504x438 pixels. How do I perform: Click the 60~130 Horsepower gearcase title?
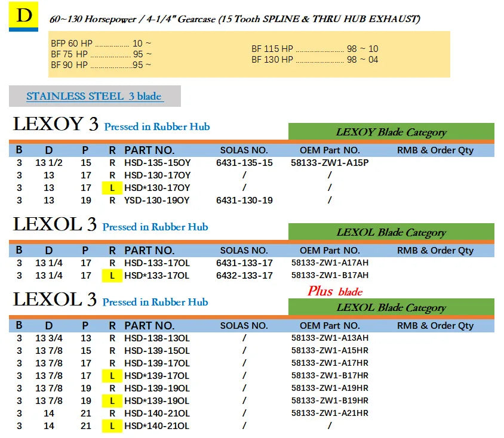click(x=235, y=19)
